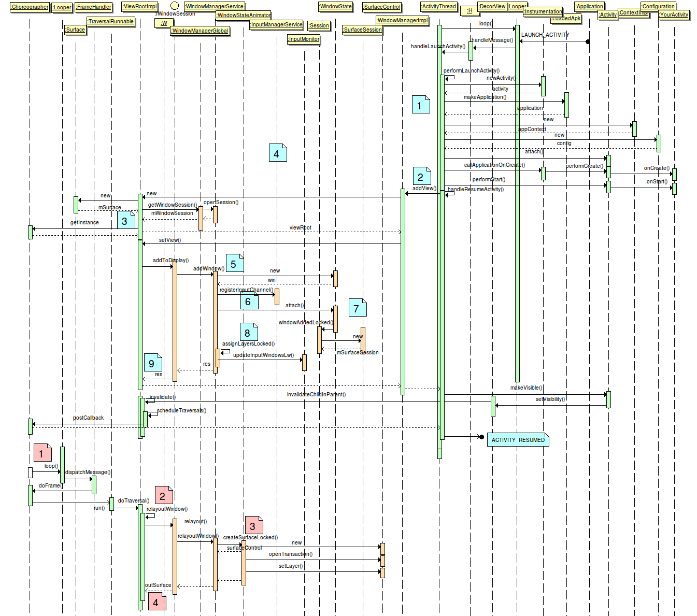Click the postCallback message label
697x616 pixels.
click(88, 418)
